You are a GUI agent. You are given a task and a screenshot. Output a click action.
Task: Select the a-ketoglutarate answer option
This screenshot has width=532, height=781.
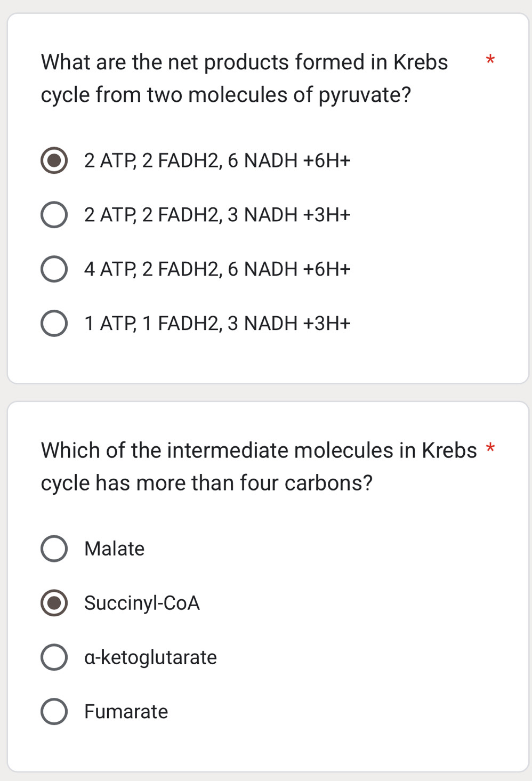click(x=53, y=657)
